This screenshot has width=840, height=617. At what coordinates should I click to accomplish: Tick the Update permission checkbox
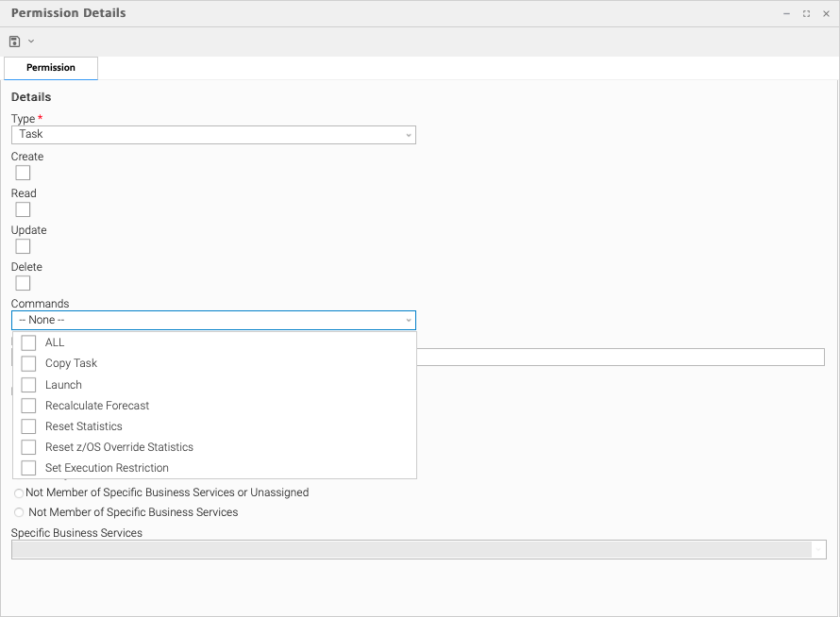23,246
